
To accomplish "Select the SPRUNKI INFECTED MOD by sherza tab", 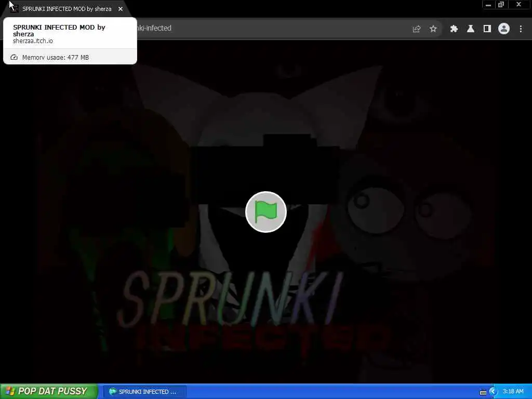I will [x=66, y=9].
